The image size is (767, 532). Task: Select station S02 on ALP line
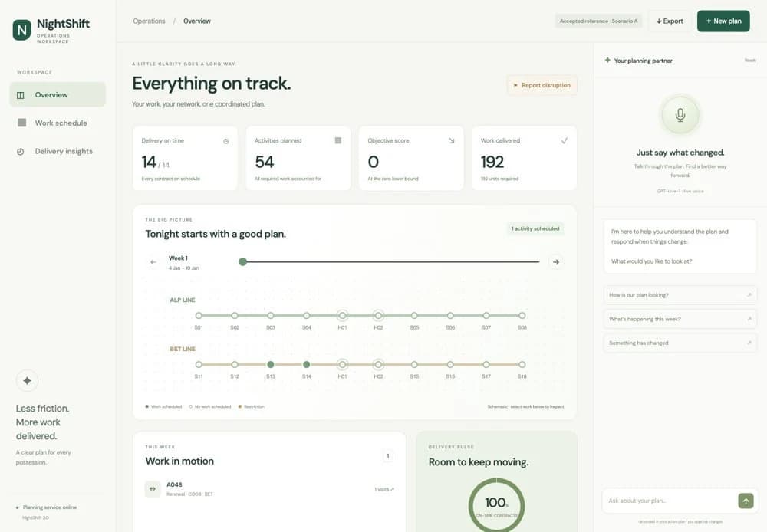pos(235,315)
